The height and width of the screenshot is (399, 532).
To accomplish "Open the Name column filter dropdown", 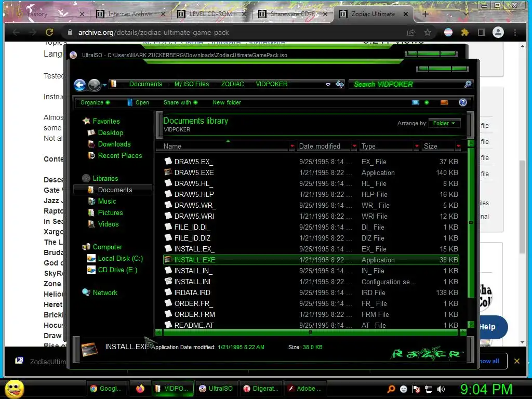I will tap(292, 146).
